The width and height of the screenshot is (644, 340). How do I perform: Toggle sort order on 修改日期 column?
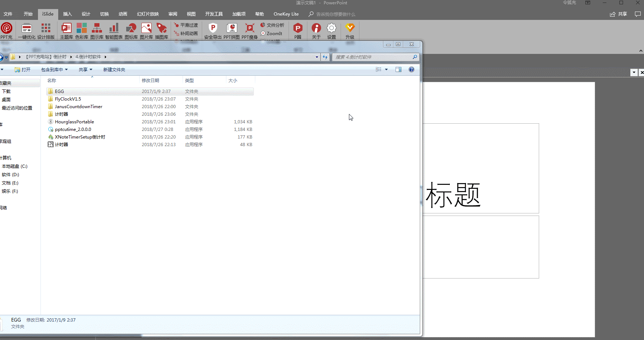pos(150,80)
